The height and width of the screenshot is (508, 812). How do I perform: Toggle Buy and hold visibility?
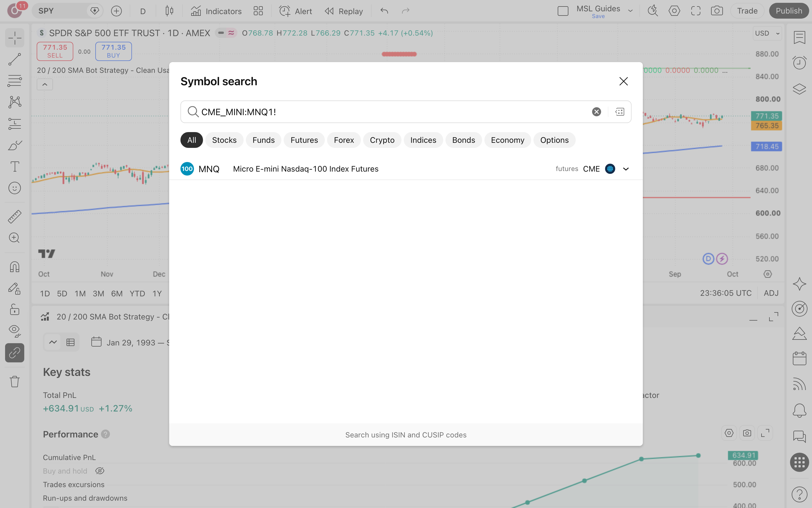(x=100, y=471)
